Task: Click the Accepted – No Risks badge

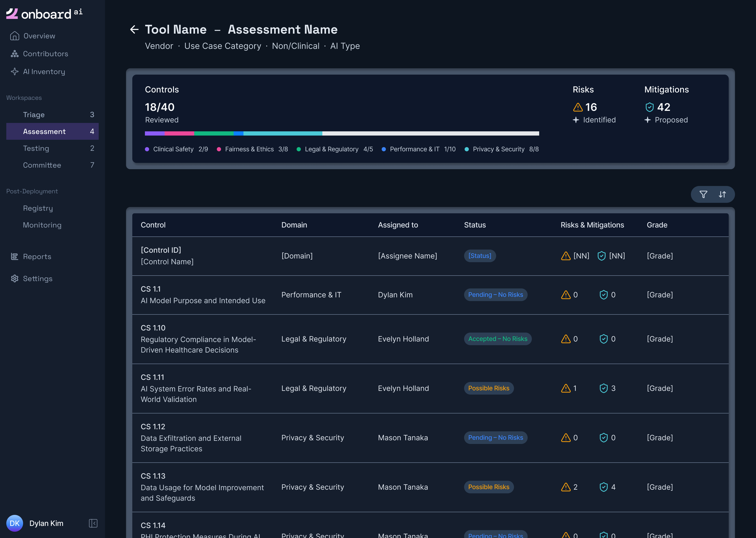Action: (497, 339)
